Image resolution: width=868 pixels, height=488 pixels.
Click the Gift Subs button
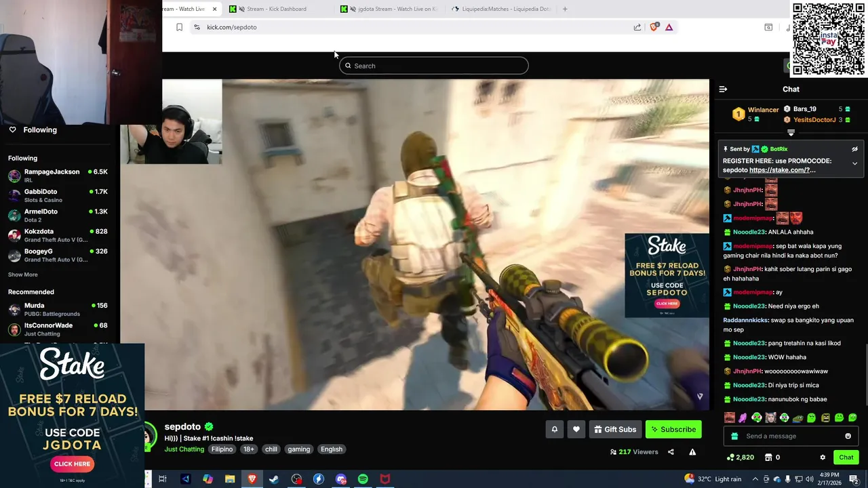[x=615, y=429]
